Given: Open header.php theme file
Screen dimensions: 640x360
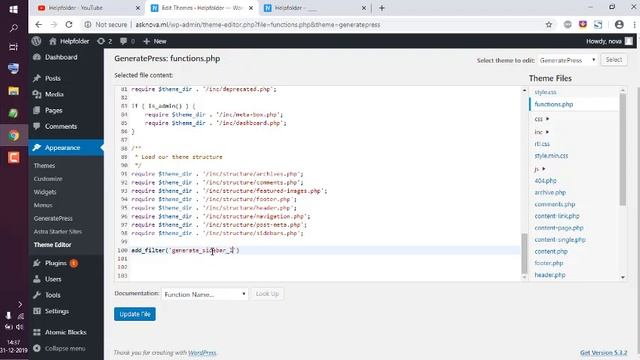Looking at the screenshot, I should click(x=550, y=275).
